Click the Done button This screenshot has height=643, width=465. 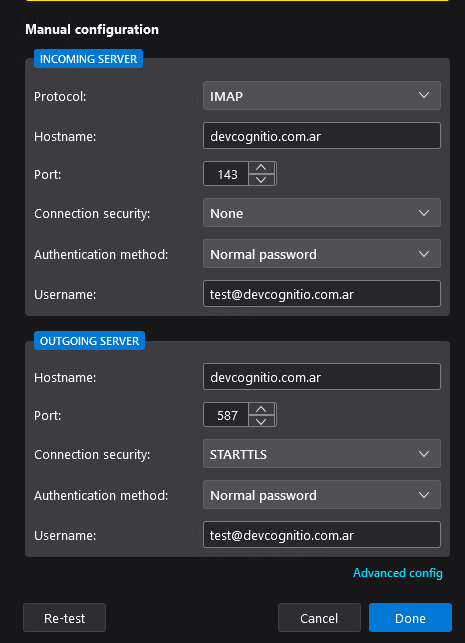(410, 618)
